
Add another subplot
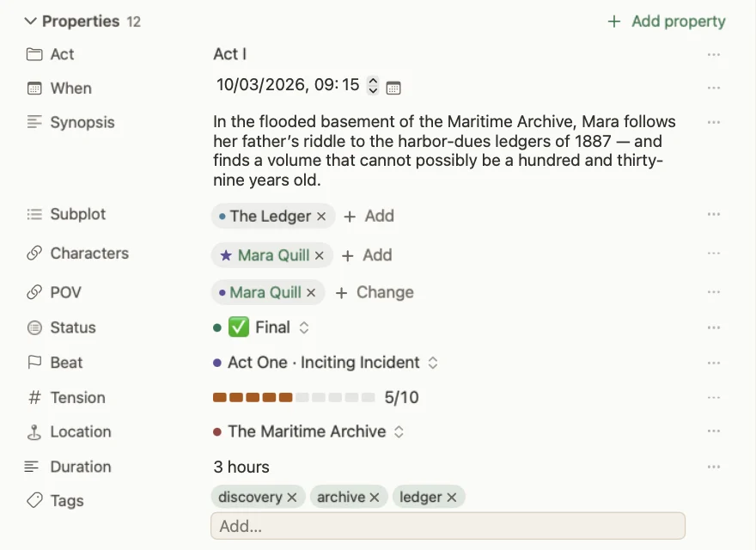369,217
